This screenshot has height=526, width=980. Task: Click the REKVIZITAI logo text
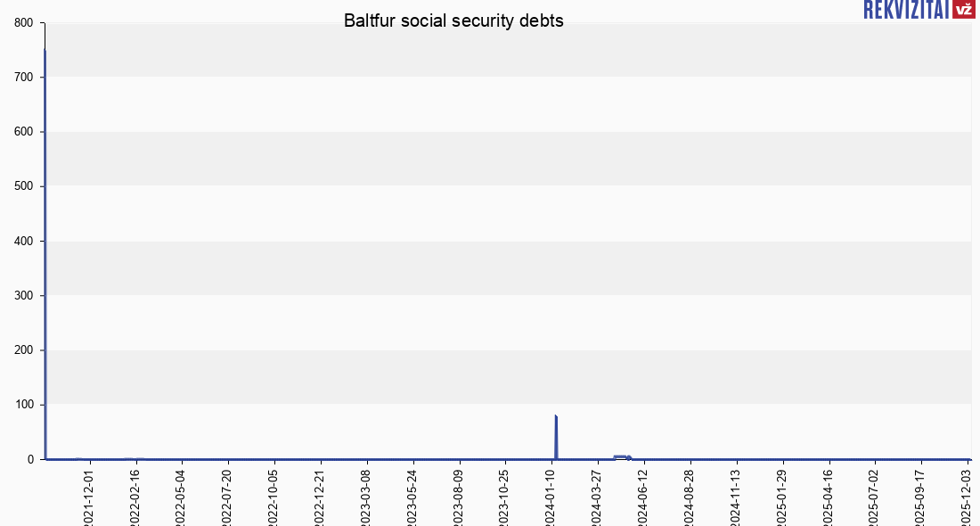(x=906, y=9)
